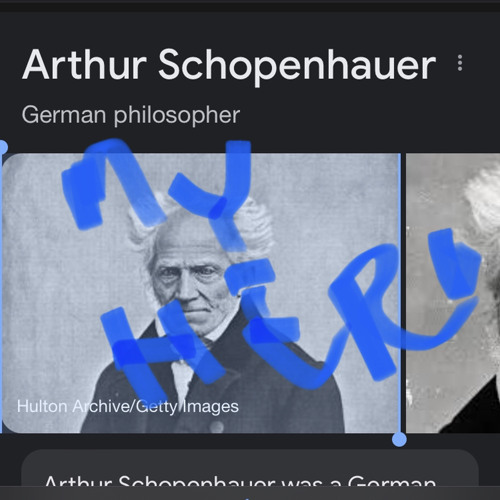This screenshot has height=500, width=500.
Task: Click the Hulton Archive/Getty Images credit
Action: [128, 406]
